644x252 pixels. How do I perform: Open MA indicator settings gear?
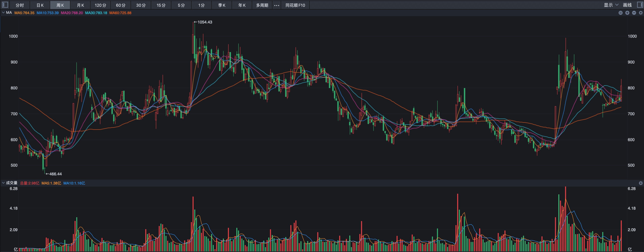(641, 13)
